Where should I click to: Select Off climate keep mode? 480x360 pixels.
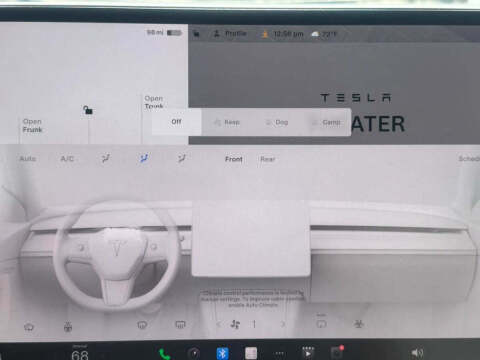(x=176, y=122)
